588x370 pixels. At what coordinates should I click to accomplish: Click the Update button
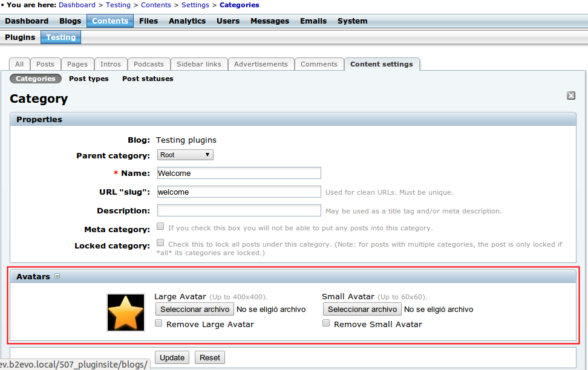(x=172, y=358)
